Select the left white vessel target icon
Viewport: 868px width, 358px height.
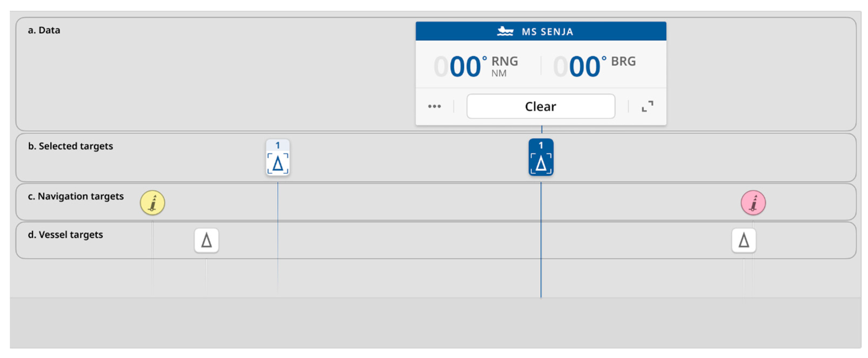[x=206, y=241]
